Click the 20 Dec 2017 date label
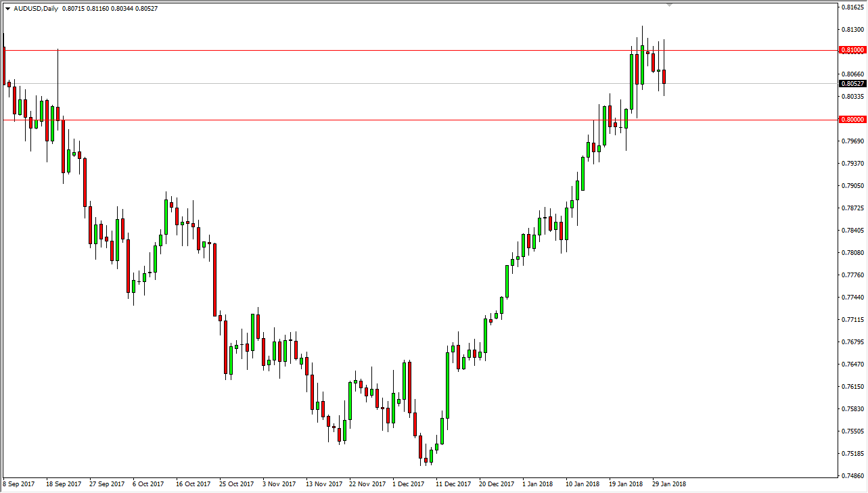The height and width of the screenshot is (493, 868). point(497,484)
